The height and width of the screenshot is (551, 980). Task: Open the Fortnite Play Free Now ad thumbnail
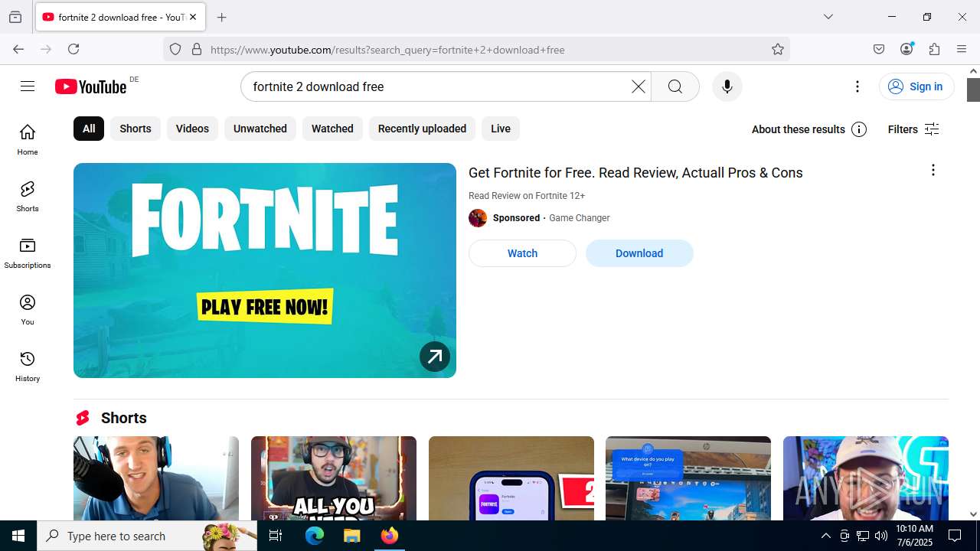click(x=265, y=270)
